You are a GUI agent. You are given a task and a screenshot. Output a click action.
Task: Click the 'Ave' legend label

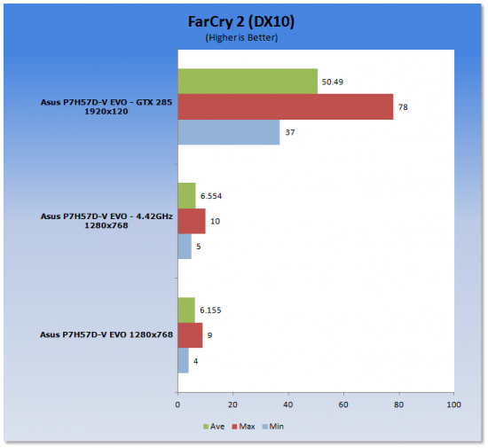(x=217, y=426)
